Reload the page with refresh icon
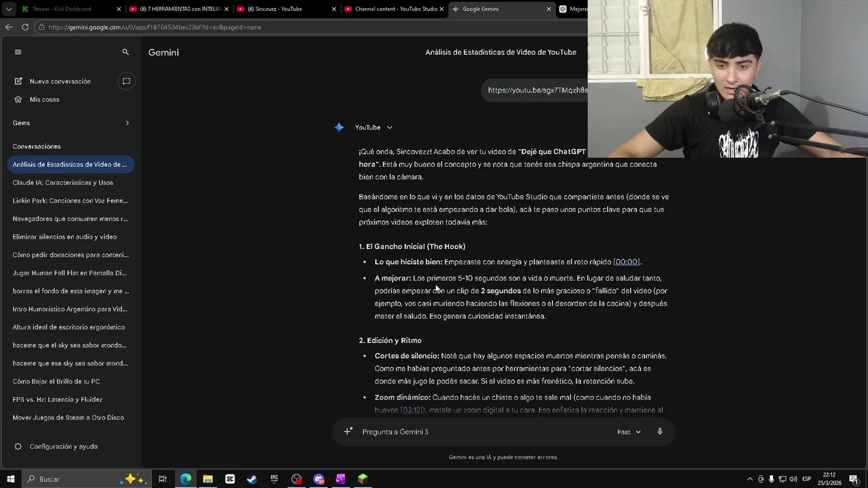The image size is (868, 488). coord(25,27)
